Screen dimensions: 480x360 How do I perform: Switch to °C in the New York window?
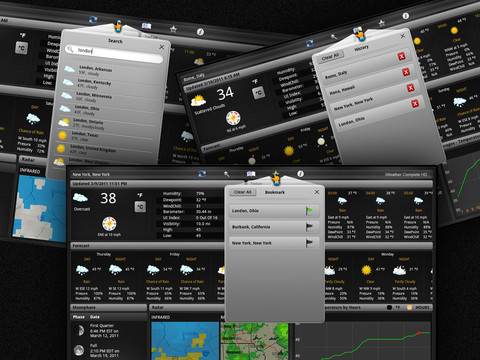pos(140,207)
